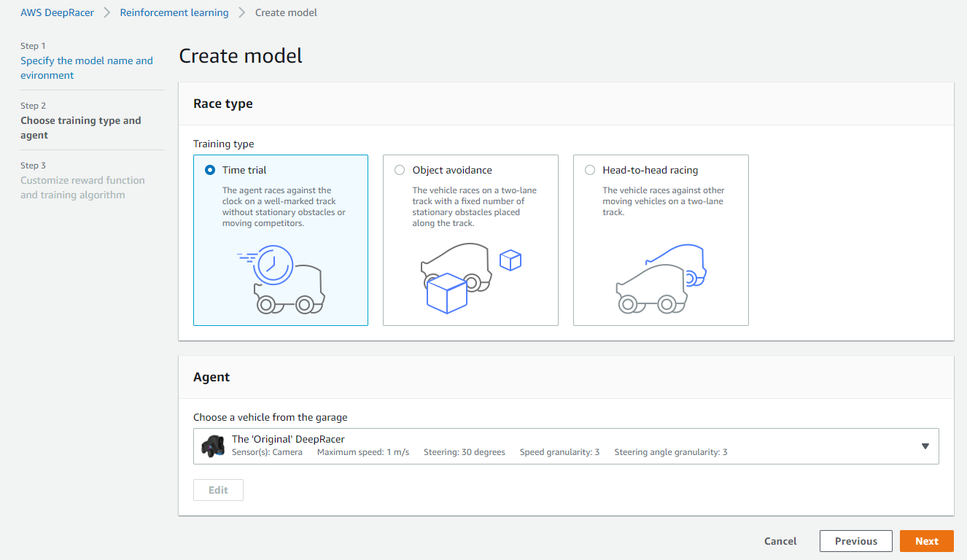Viewport: 967px width, 560px height.
Task: Cancel the model creation
Action: [x=780, y=541]
